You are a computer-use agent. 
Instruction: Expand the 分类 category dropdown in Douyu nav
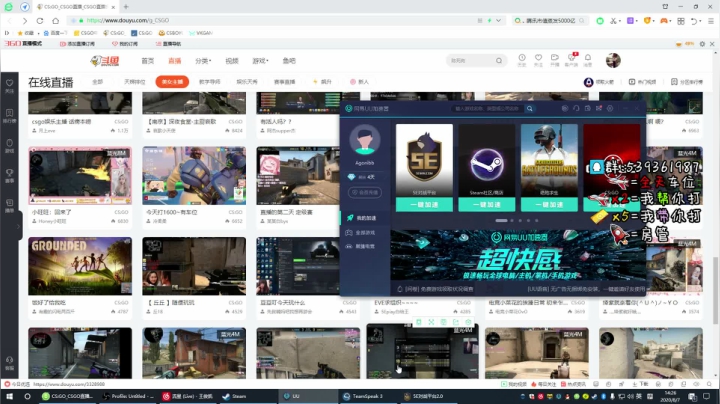[x=203, y=61]
